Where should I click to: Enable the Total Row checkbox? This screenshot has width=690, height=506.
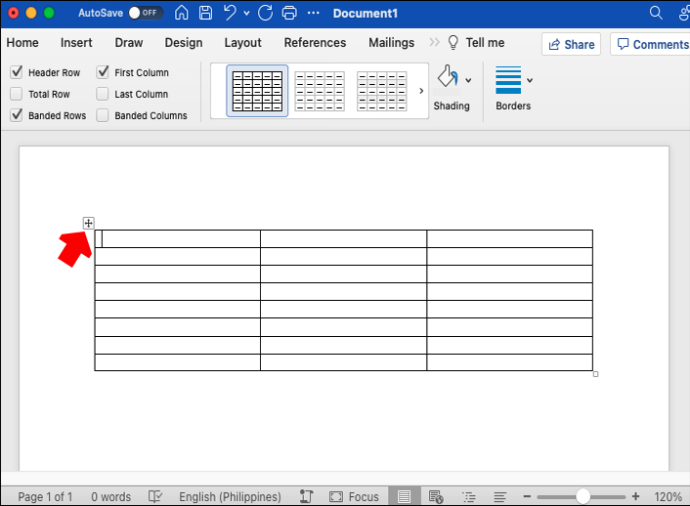coord(16,94)
